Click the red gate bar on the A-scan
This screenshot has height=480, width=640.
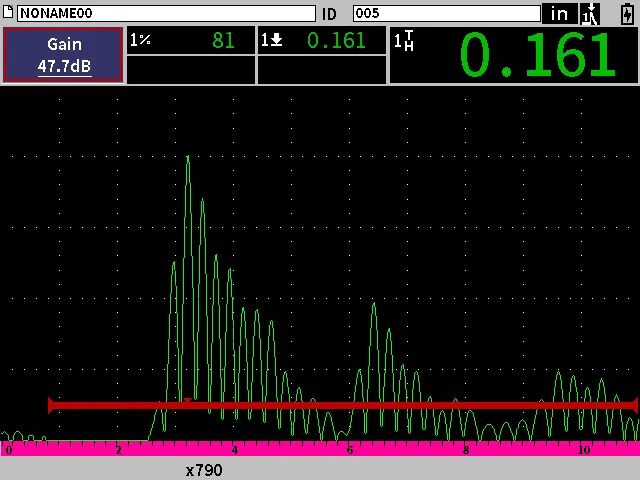click(400, 405)
